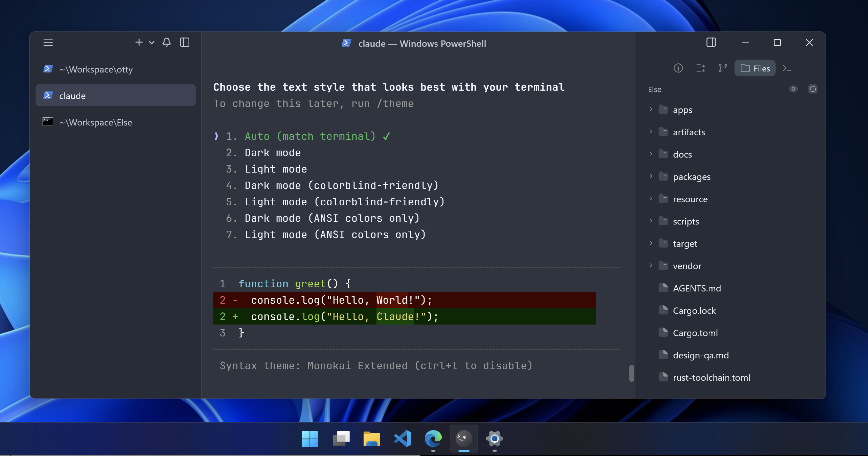The height and width of the screenshot is (456, 868).
Task: Open the outline list panel icon
Action: 701,68
